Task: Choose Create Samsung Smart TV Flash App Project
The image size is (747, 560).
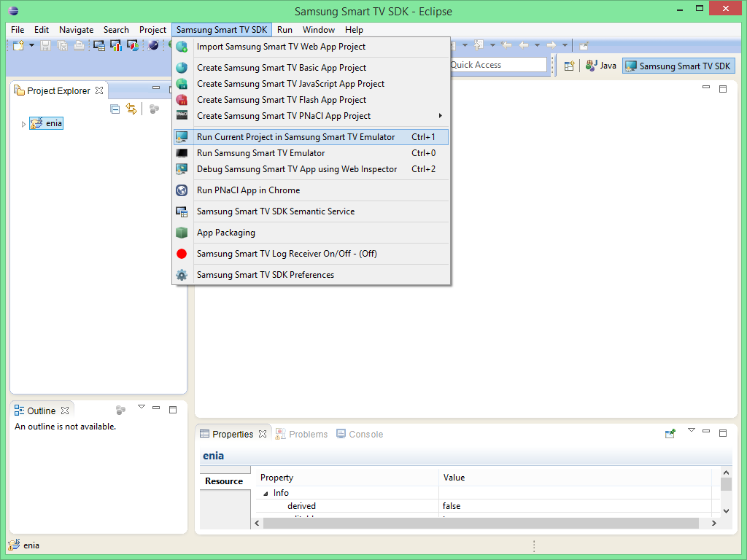Action: coord(311,100)
